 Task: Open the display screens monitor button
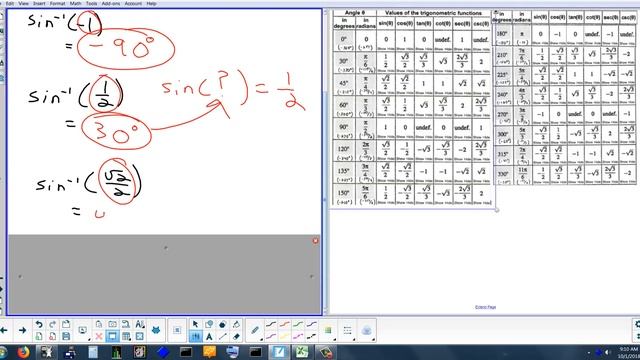82,330
